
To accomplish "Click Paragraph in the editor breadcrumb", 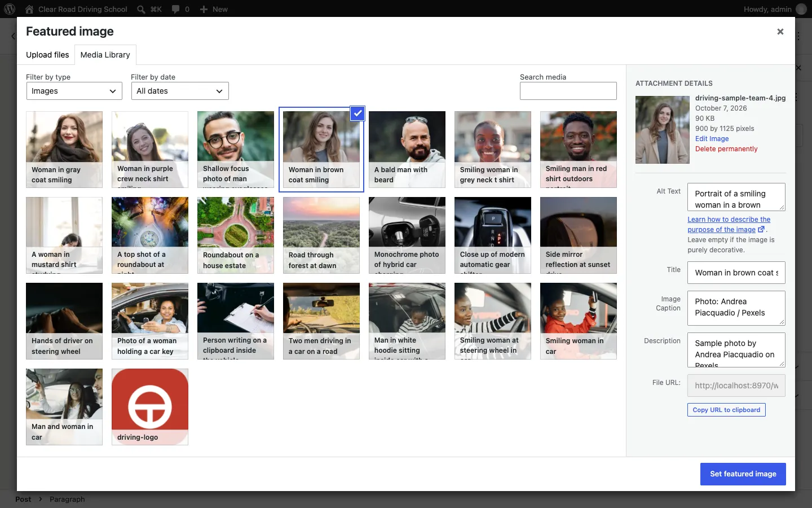I will (x=67, y=499).
